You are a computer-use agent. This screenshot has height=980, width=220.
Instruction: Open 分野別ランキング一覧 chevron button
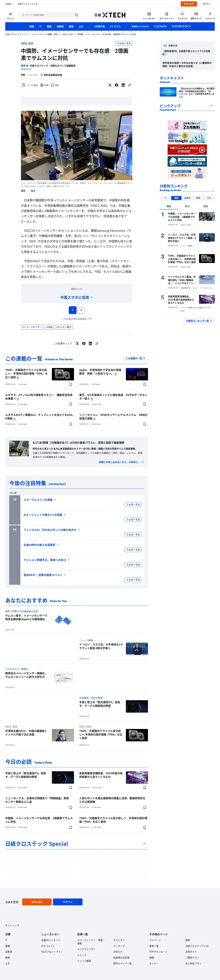(199, 321)
